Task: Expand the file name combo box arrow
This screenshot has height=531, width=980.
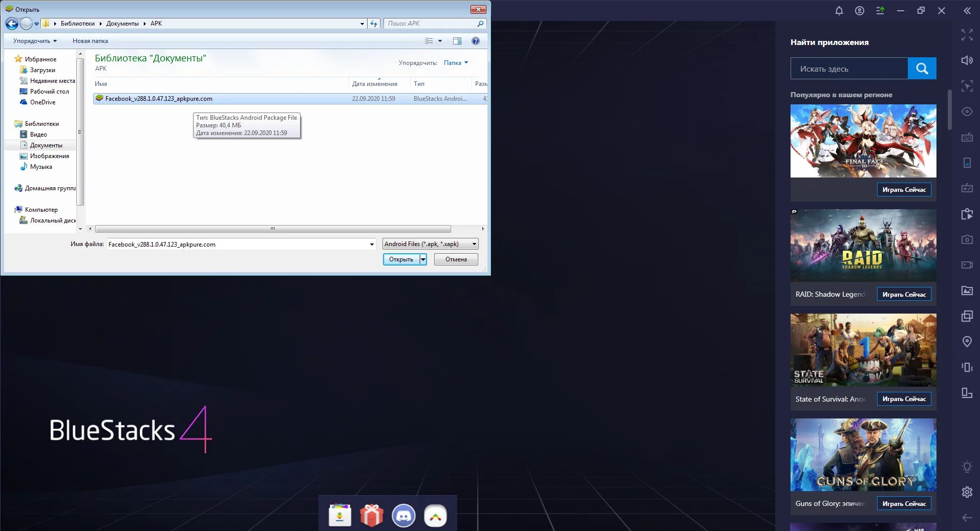Action: tap(372, 245)
